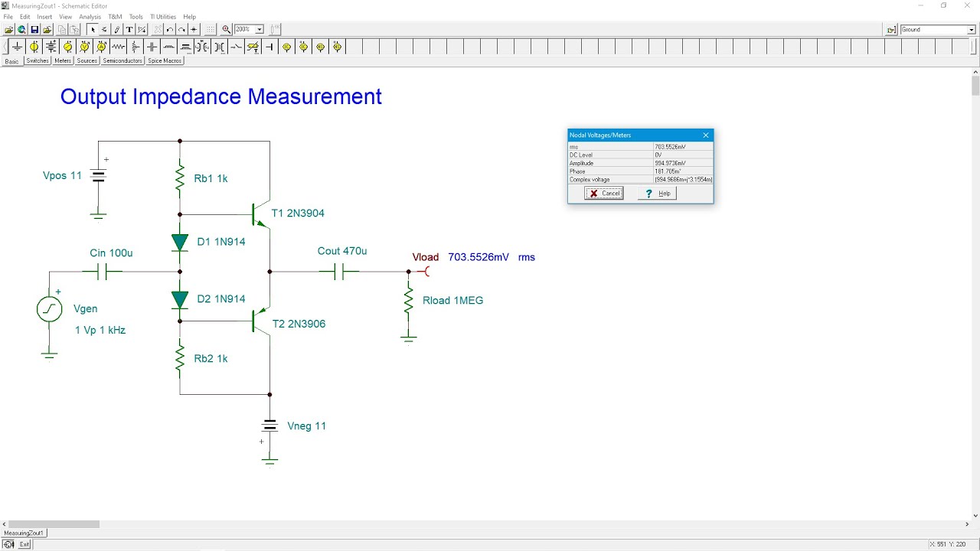Open the TI Utilities menu
The image size is (980, 551).
point(163,16)
